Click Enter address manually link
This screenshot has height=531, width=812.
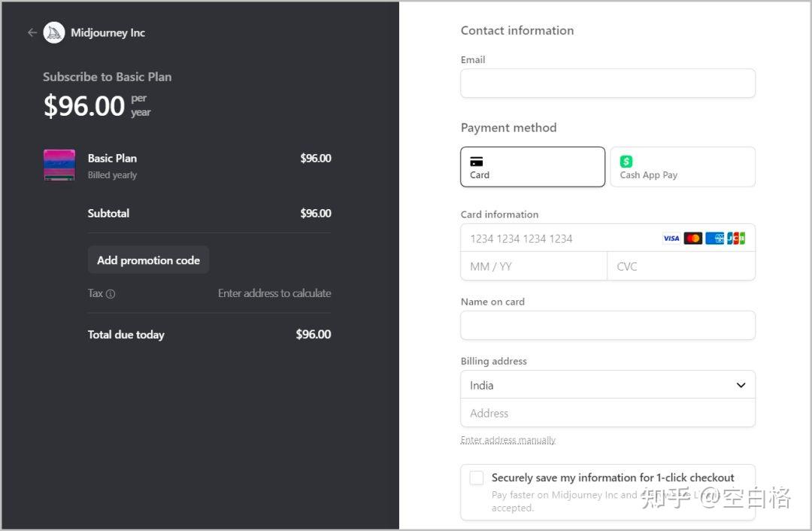[508, 440]
